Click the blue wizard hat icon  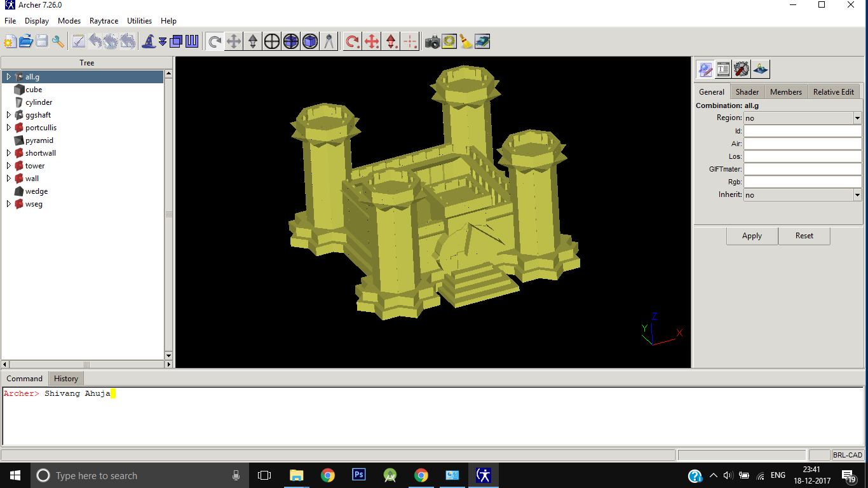[149, 42]
